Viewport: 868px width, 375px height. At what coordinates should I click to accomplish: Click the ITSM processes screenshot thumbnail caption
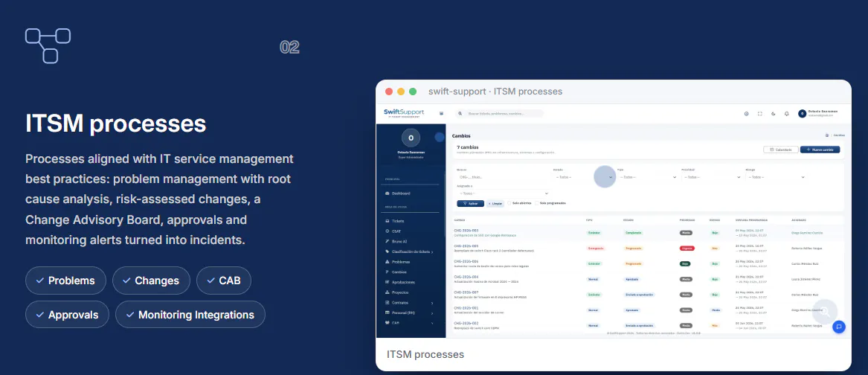click(x=425, y=354)
